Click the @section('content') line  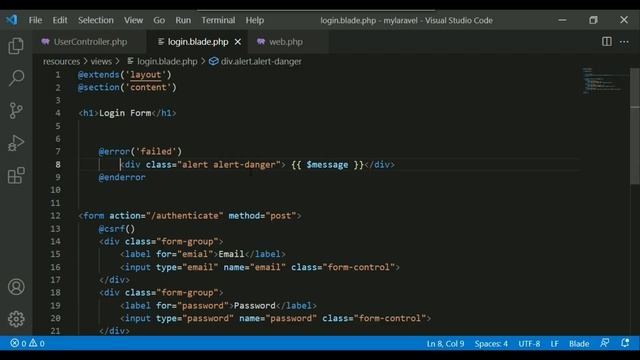point(127,87)
